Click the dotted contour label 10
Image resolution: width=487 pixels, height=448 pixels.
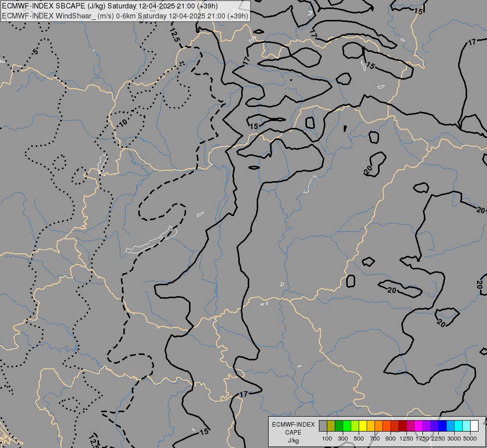click(123, 123)
